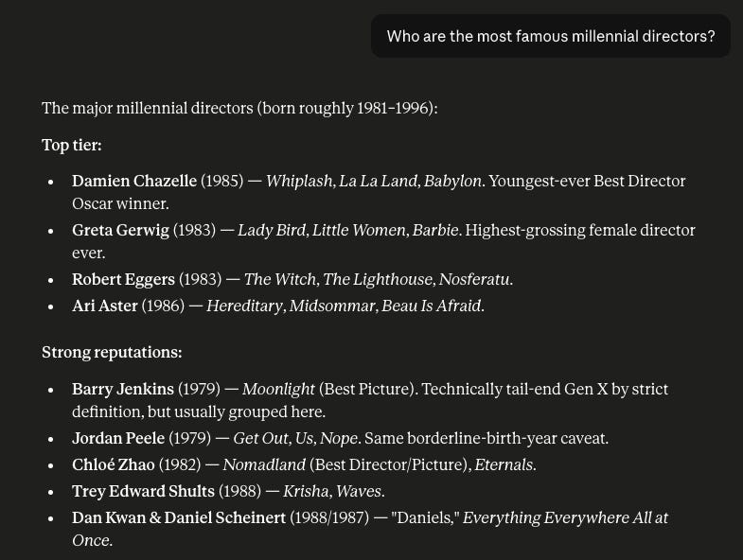Image resolution: width=743 pixels, height=560 pixels.
Task: Click the name Ari Aster
Action: pos(105,306)
